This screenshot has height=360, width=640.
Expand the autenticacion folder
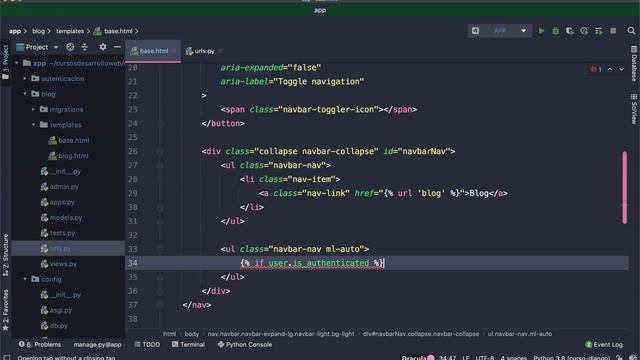pos(25,78)
